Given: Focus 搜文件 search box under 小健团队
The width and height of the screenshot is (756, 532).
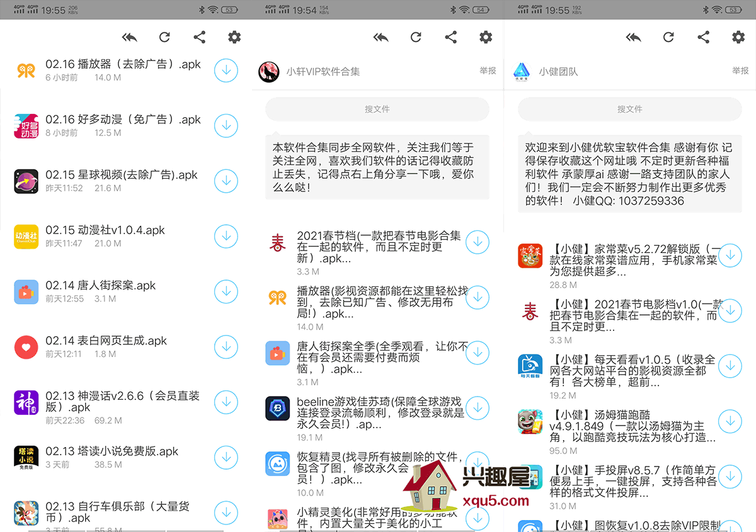Looking at the screenshot, I should (x=630, y=109).
